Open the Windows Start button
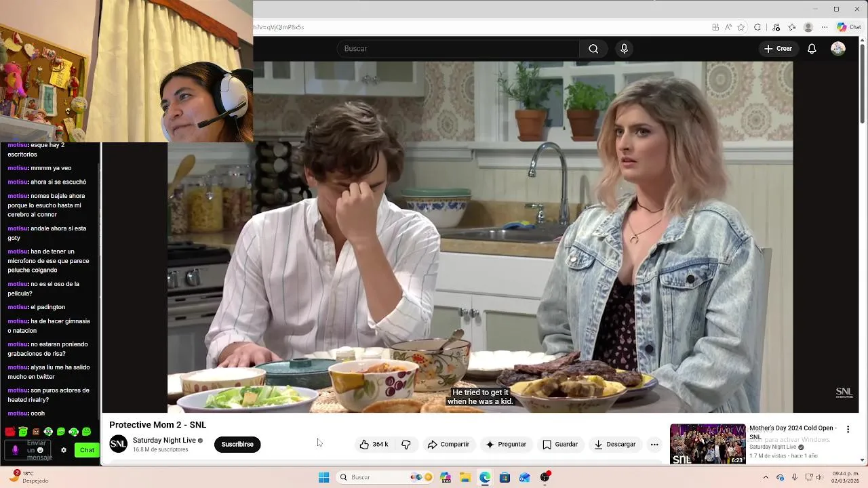Viewport: 868px width, 488px height. (x=324, y=477)
